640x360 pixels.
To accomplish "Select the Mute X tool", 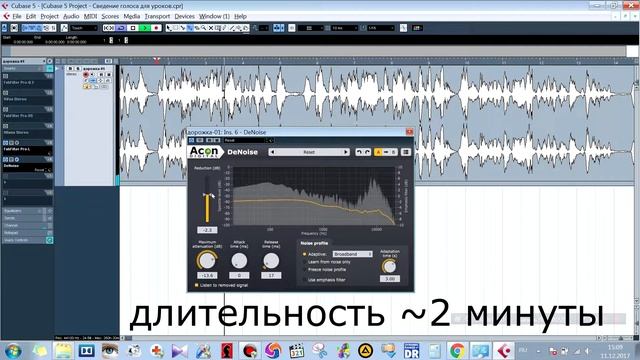I will pos(211,28).
